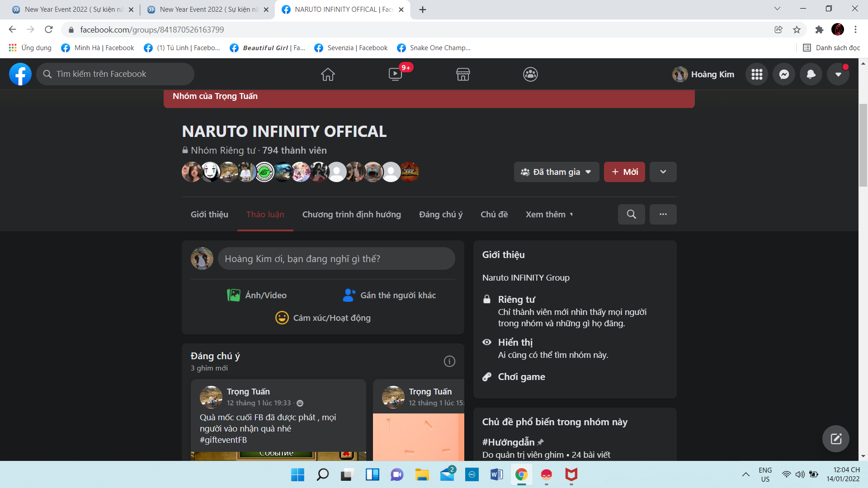Open Sevenzia Facebook bookmark
This screenshot has height=488, width=868.
point(351,48)
